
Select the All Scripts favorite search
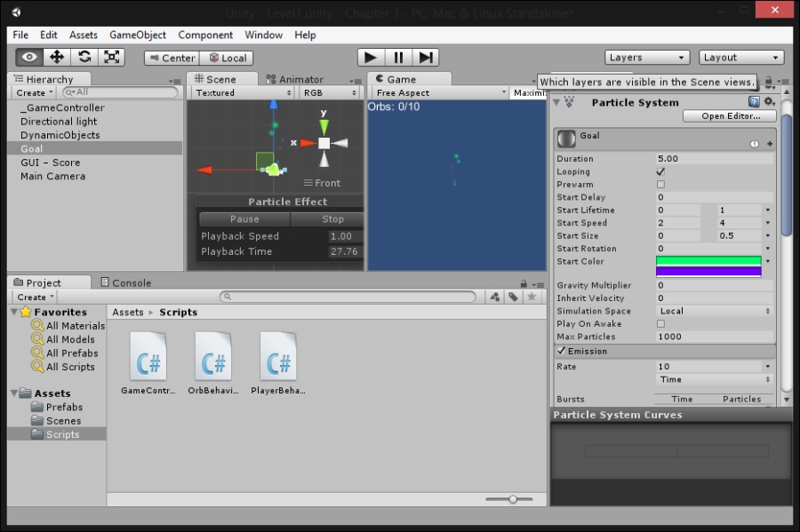(x=63, y=367)
